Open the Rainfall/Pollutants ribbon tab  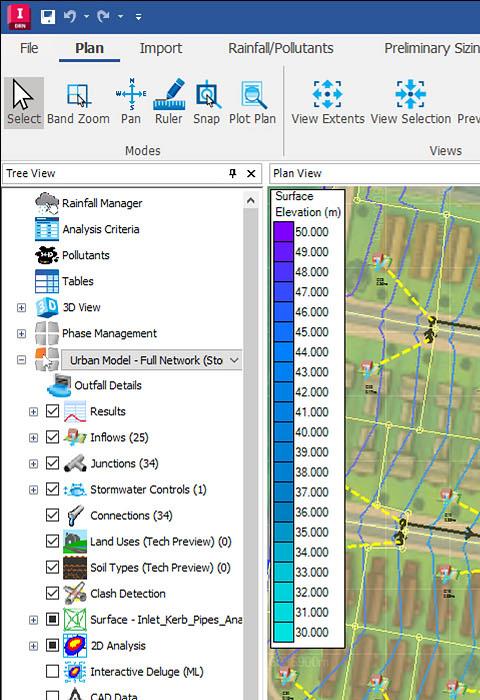click(281, 48)
